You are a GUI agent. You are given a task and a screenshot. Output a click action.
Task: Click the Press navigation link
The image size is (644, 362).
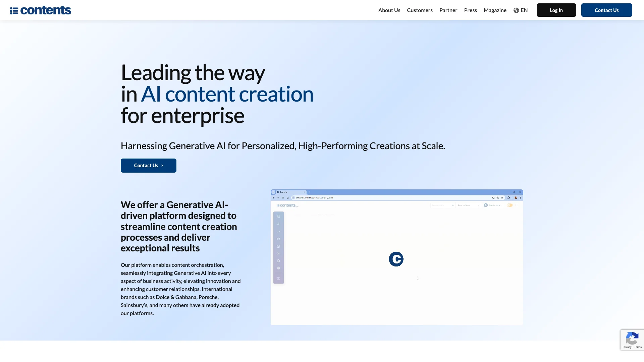(x=470, y=10)
